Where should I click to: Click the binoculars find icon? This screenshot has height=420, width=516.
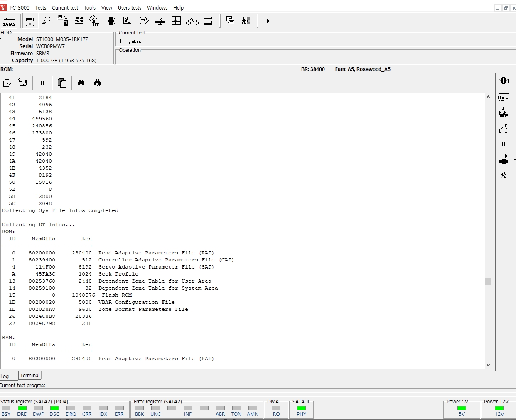(81, 83)
